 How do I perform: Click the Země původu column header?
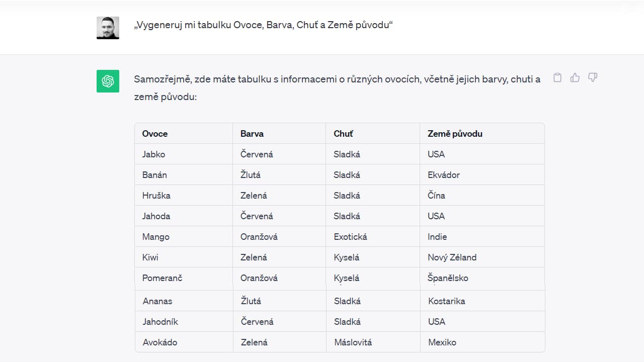pyautogui.click(x=455, y=134)
